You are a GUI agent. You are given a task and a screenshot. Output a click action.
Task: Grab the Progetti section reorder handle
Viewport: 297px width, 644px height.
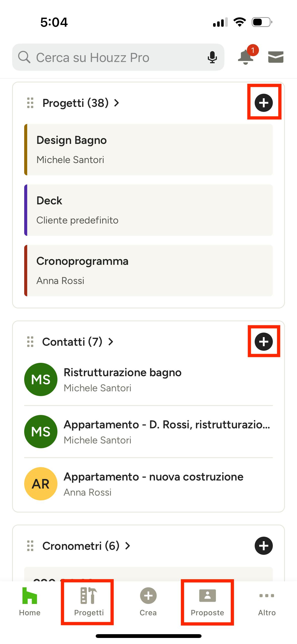coord(30,103)
